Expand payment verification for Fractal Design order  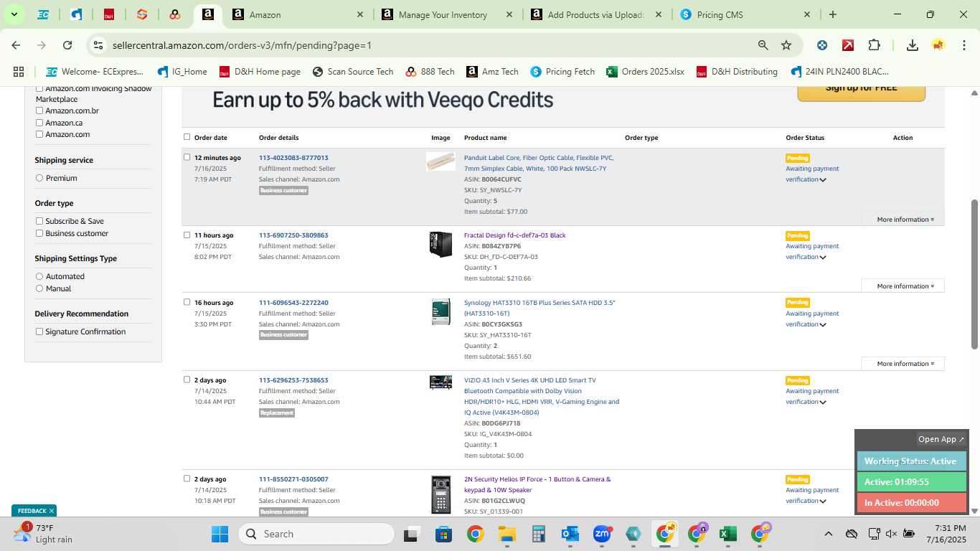823,257
